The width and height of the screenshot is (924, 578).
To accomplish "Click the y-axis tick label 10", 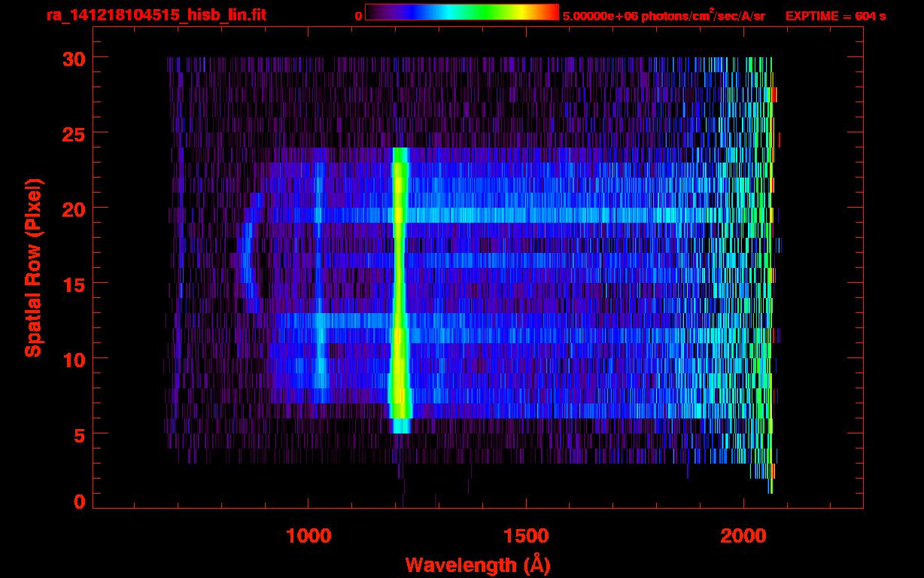I will (x=73, y=359).
